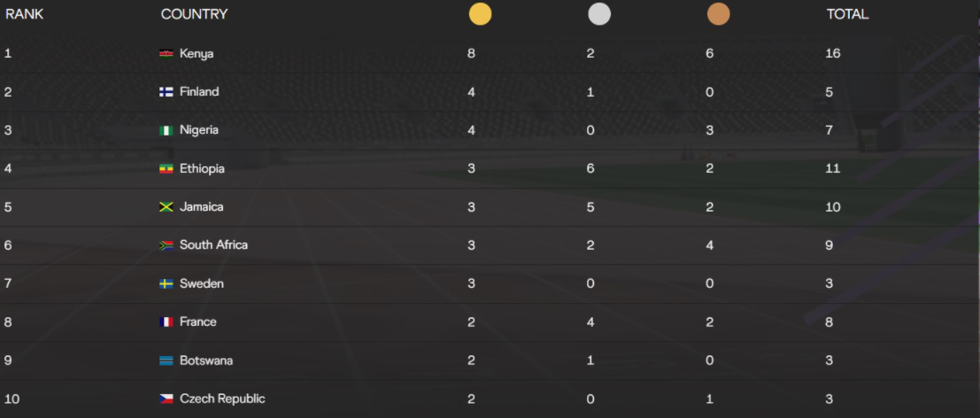Select the COUNTRY column header
The height and width of the screenshot is (418, 980).
[x=195, y=14]
